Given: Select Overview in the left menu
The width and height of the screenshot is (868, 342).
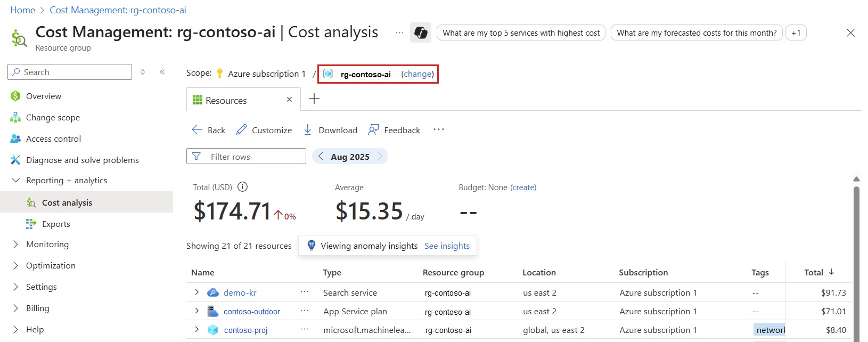Looking at the screenshot, I should coord(44,96).
